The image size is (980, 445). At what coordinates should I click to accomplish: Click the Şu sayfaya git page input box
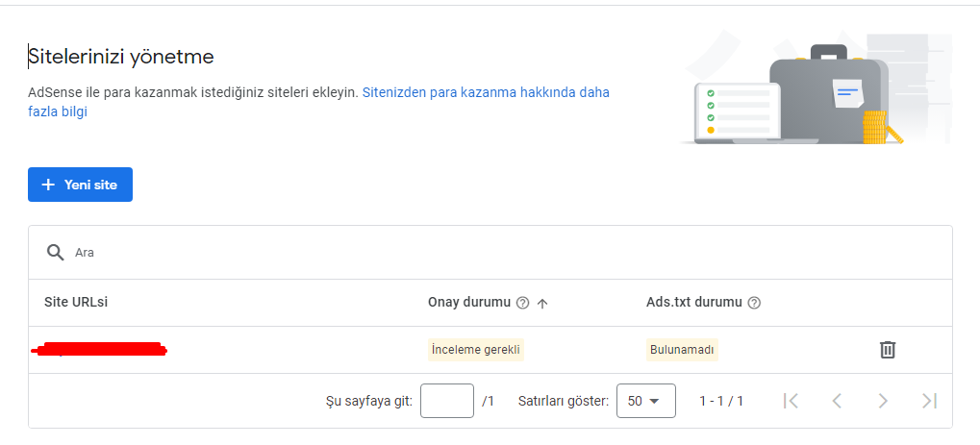pos(447,401)
